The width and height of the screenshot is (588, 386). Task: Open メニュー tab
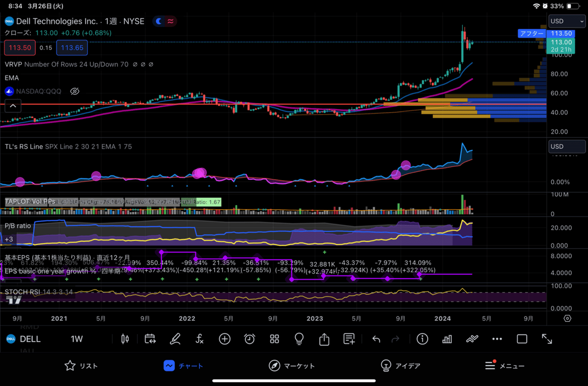(x=505, y=366)
